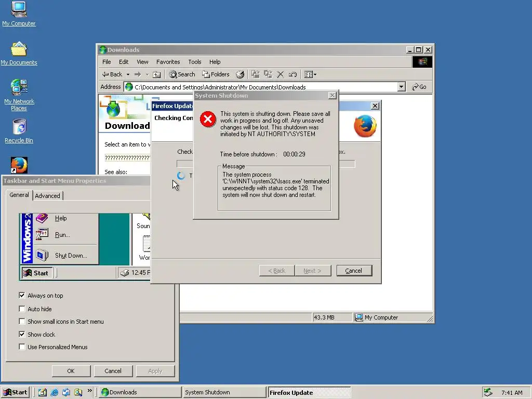Enable Use Personalized Menus checkbox

pyautogui.click(x=22, y=347)
